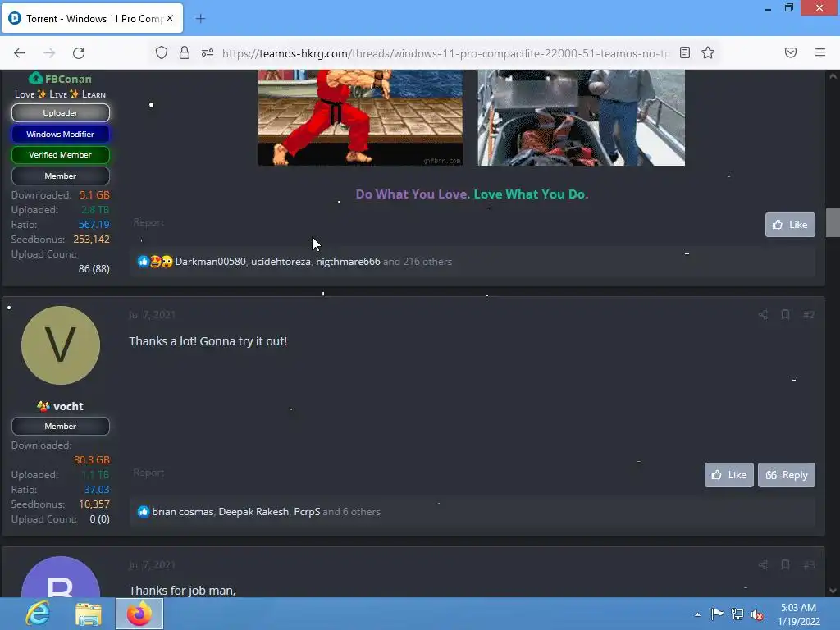Image resolution: width=840 pixels, height=630 pixels.
Task: Launch Internet Explorer from taskbar
Action: pyautogui.click(x=39, y=614)
